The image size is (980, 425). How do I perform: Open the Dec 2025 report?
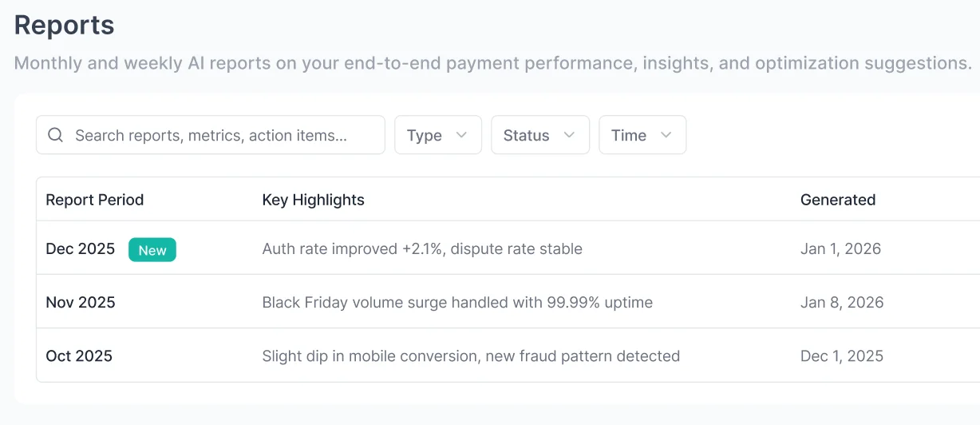tap(81, 248)
